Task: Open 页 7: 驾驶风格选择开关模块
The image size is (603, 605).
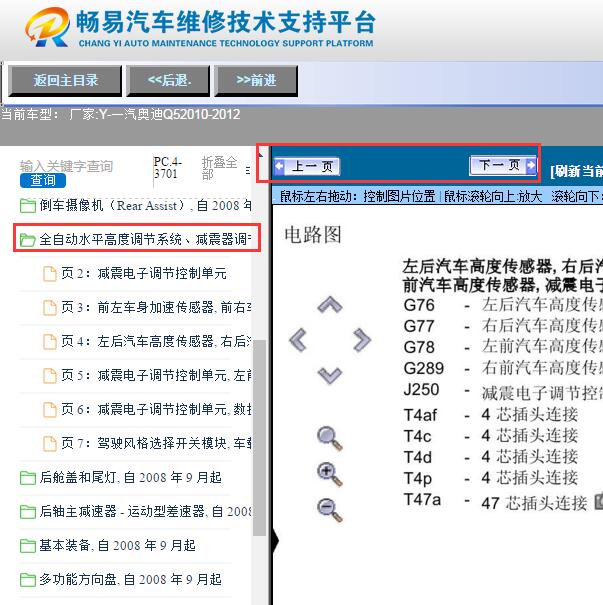Action: click(x=147, y=443)
